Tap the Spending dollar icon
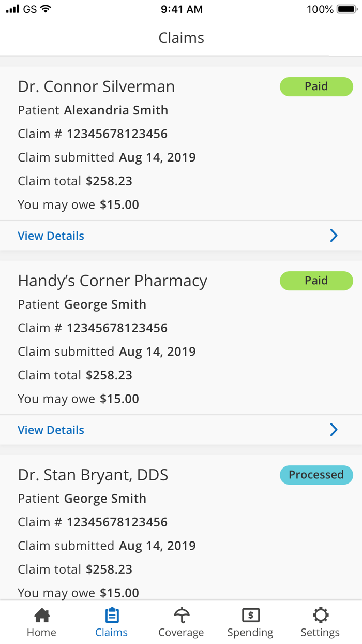The image size is (362, 644). [251, 615]
